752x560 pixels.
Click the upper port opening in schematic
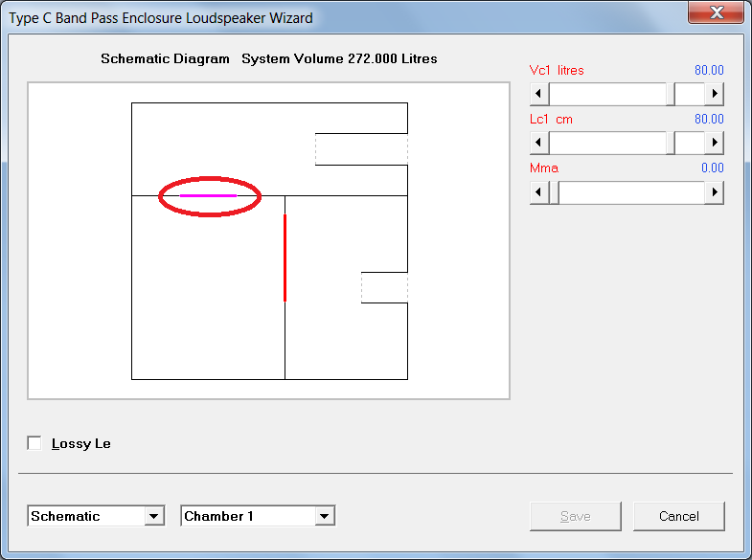coord(361,149)
